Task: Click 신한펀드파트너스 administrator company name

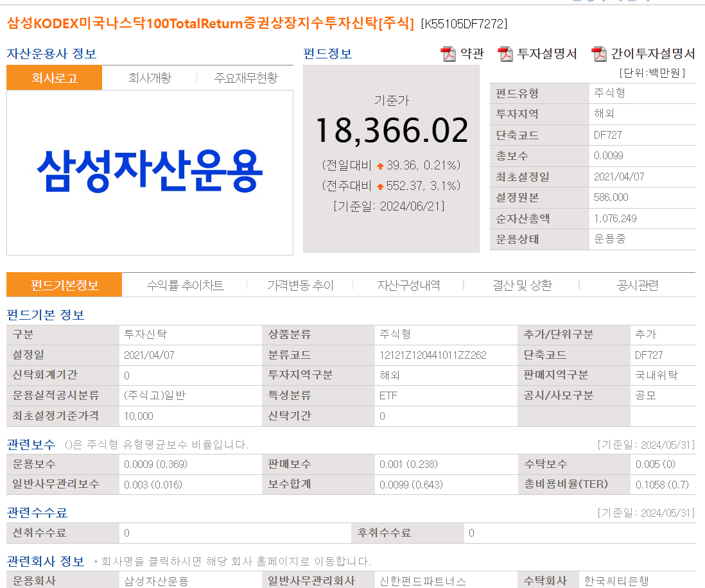Action: tap(422, 581)
